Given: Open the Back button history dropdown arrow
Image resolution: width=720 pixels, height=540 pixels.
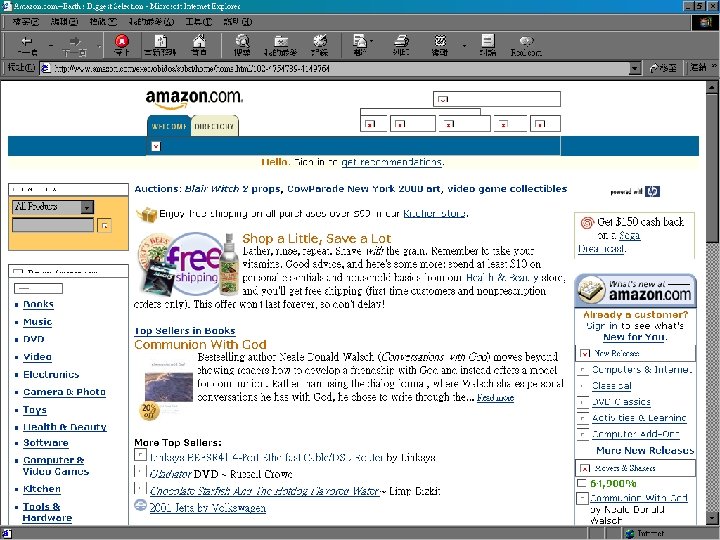Looking at the screenshot, I should 51,45.
